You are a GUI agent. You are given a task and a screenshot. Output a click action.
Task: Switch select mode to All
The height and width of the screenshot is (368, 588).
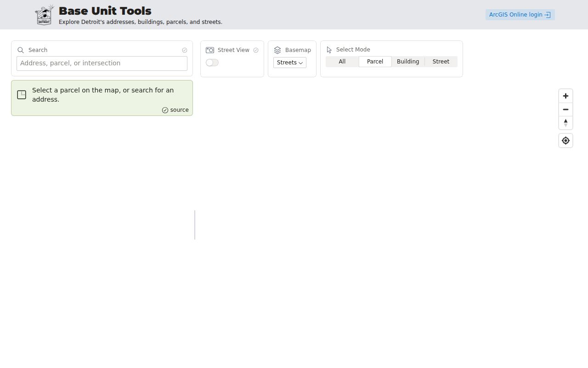point(342,62)
